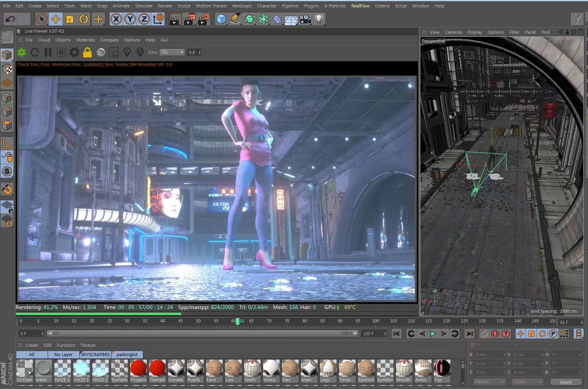Switch to Model mode in left palette
Screen dimensions: 588x389
(x=7, y=55)
